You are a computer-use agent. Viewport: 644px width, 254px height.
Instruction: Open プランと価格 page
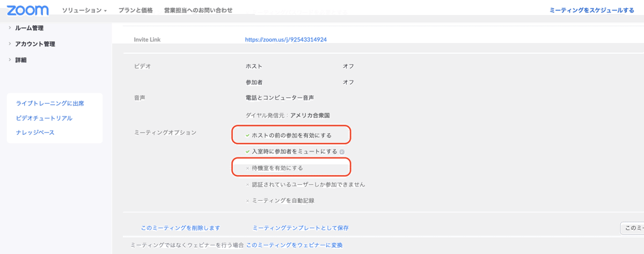[135, 10]
